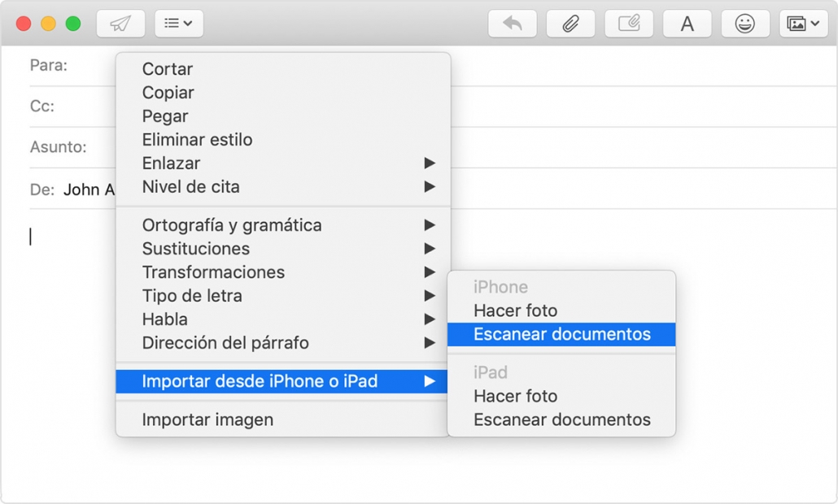Image resolution: width=838 pixels, height=504 pixels.
Task: Click the Reply arrow toolbar icon
Action: click(513, 24)
